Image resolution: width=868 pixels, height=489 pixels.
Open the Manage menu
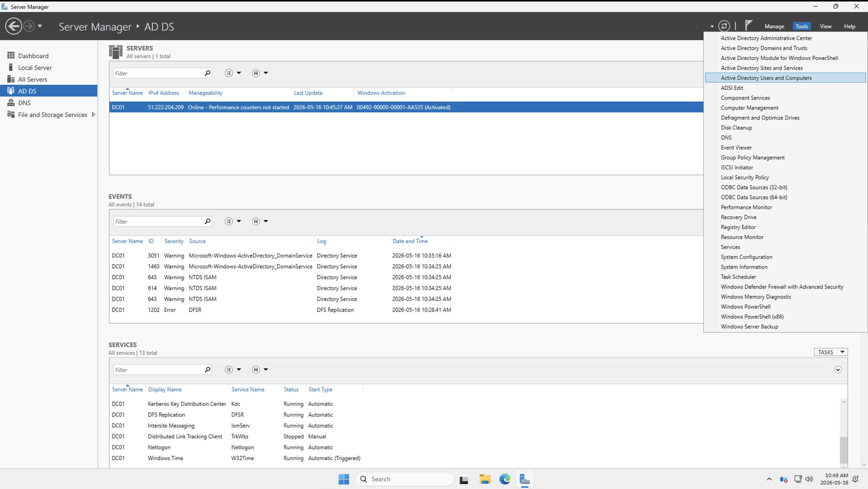(x=774, y=26)
